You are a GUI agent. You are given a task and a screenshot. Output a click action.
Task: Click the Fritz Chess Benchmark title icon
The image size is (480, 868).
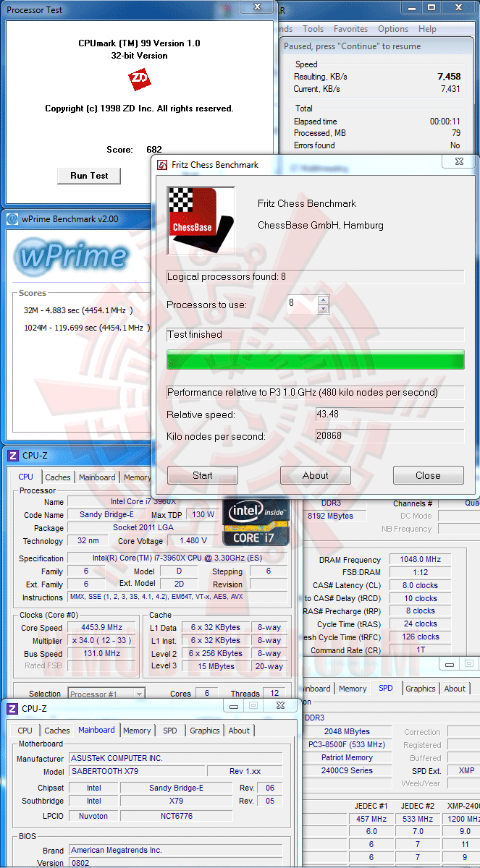[163, 165]
